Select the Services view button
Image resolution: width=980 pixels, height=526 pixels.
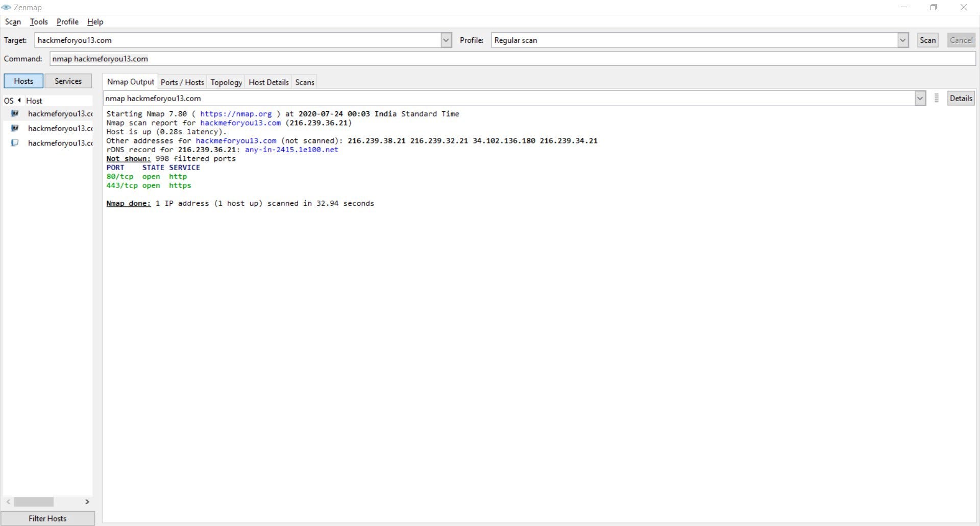[68, 81]
